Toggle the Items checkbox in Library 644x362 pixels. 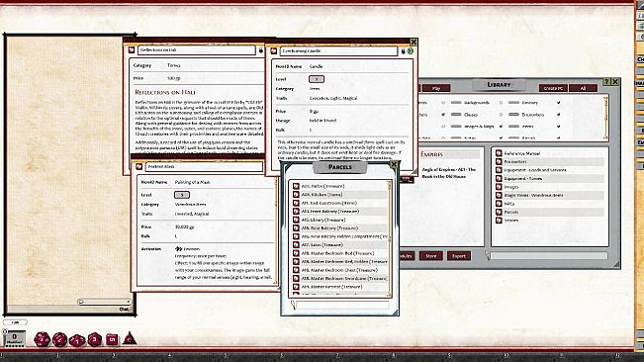(x=559, y=127)
